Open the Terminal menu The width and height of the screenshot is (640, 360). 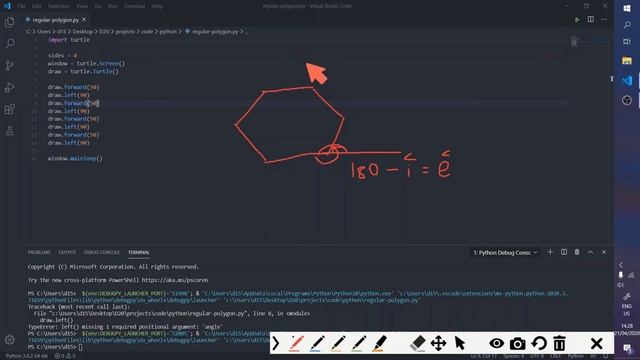[x=135, y=6]
